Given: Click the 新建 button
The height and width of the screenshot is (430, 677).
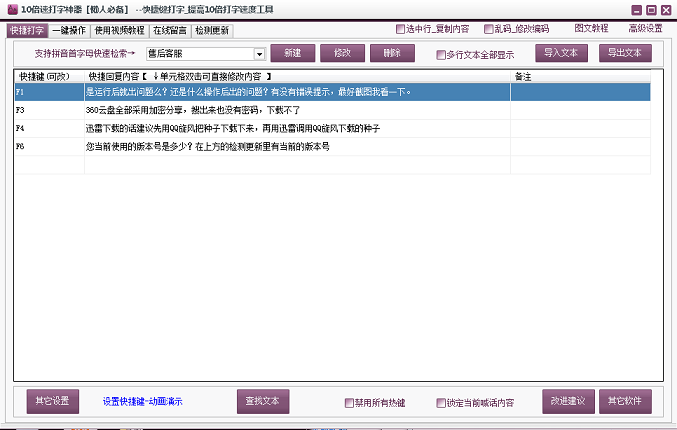Looking at the screenshot, I should point(292,53).
